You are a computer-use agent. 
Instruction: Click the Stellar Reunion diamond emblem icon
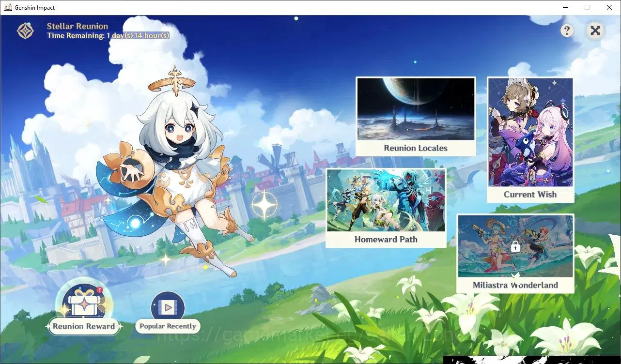point(25,31)
